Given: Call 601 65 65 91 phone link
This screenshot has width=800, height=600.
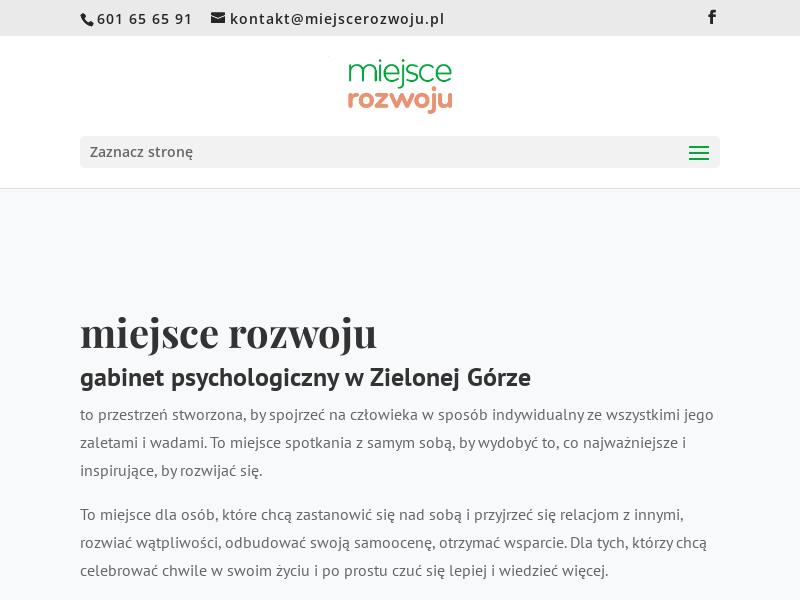Looking at the screenshot, I should tap(144, 18).
